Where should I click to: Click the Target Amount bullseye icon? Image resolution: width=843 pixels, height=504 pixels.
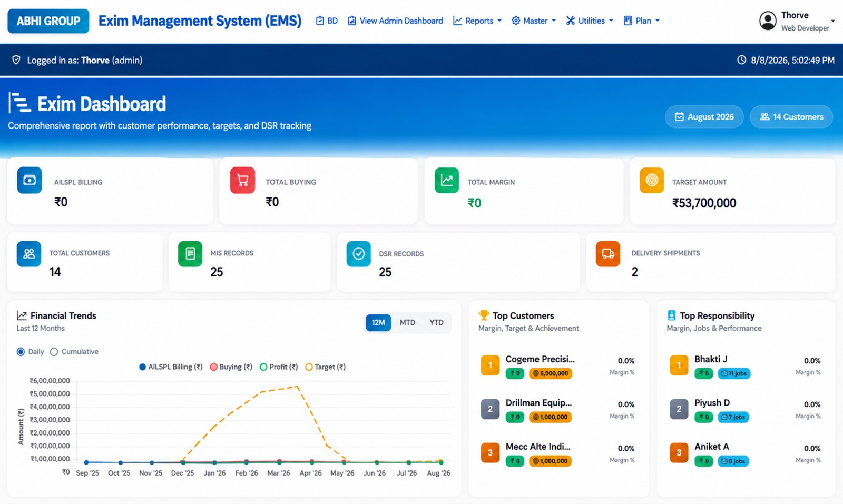[652, 180]
